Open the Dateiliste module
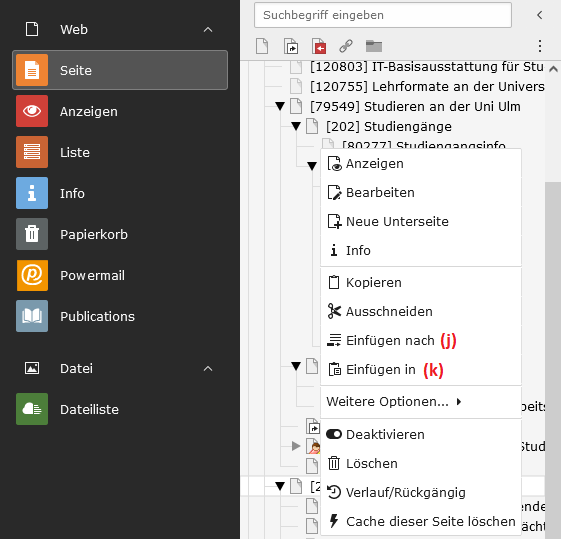The width and height of the screenshot is (561, 539). click(120, 409)
